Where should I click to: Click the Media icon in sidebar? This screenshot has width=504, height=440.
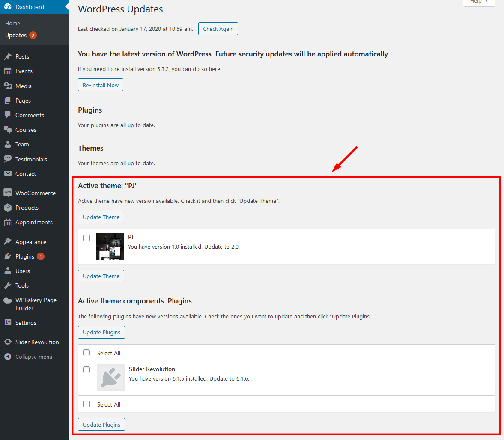[8, 86]
